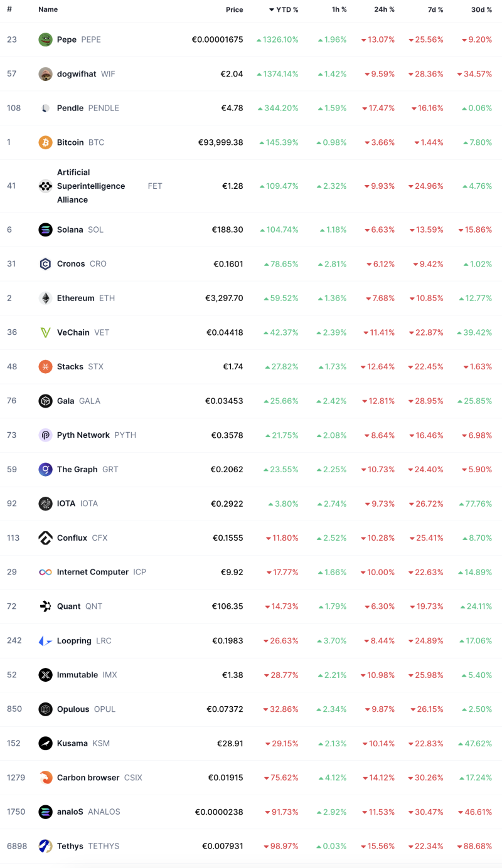Click the green VeChain logo
The height and width of the screenshot is (868, 502).
point(45,332)
